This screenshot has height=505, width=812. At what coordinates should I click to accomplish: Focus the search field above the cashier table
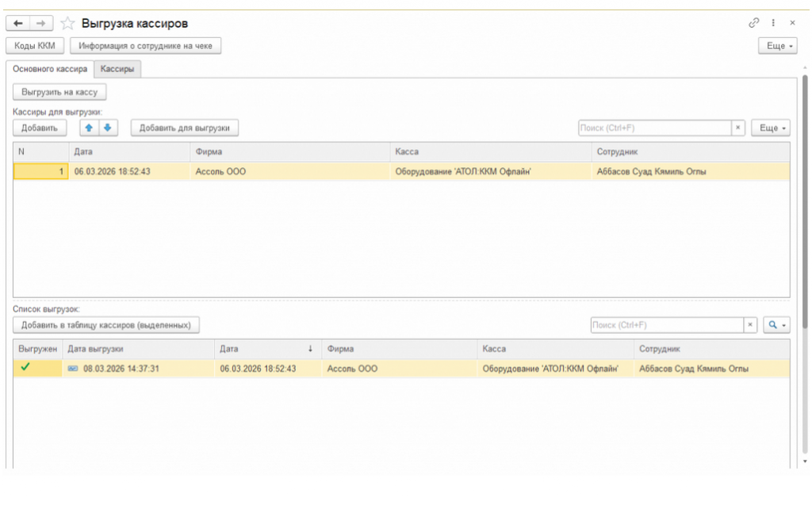653,128
